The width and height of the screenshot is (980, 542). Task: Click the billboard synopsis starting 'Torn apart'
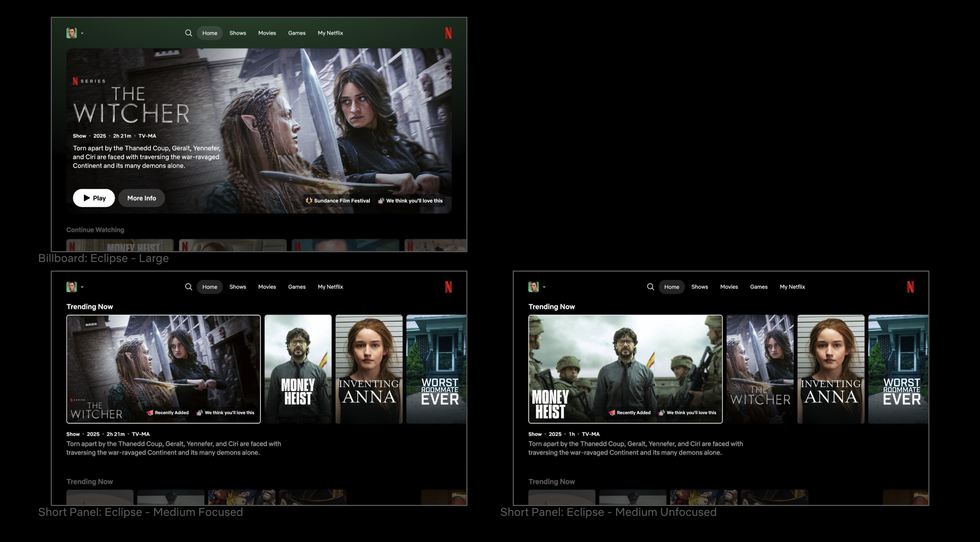coord(147,157)
